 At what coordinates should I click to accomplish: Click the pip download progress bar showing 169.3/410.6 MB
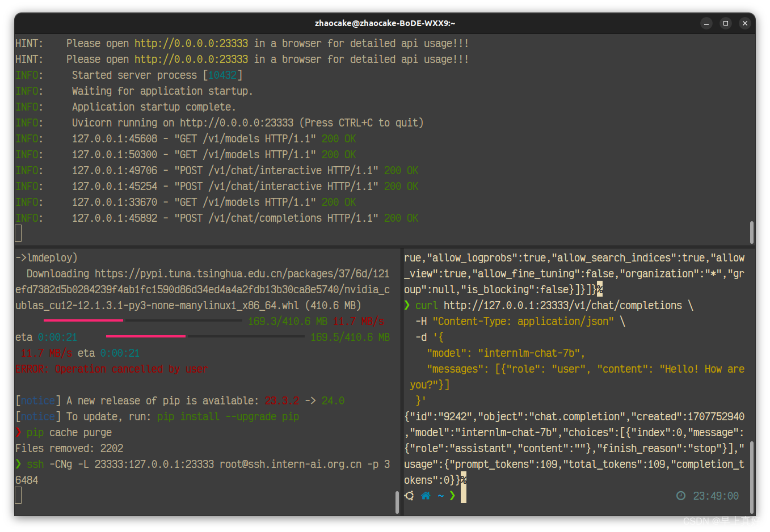coord(143,320)
